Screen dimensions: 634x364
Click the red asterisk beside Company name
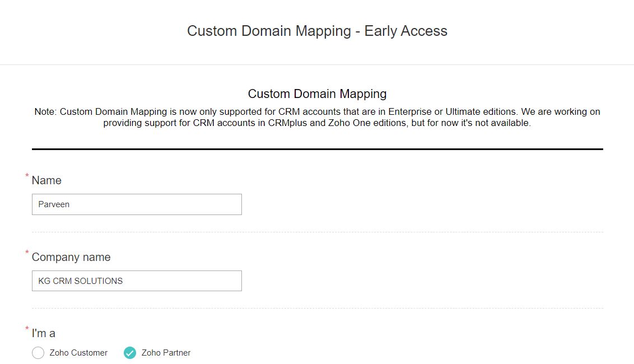pyautogui.click(x=27, y=253)
